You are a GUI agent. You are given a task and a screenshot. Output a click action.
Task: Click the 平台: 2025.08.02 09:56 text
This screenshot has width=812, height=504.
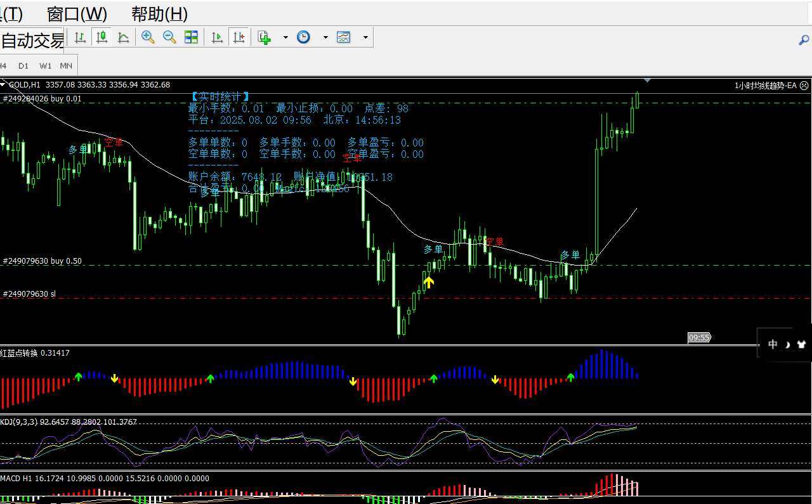(x=250, y=120)
